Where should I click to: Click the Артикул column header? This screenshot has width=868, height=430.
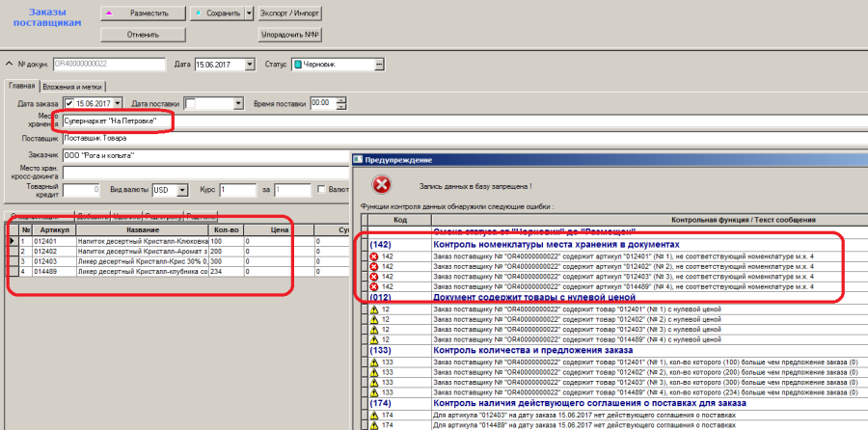[54, 229]
